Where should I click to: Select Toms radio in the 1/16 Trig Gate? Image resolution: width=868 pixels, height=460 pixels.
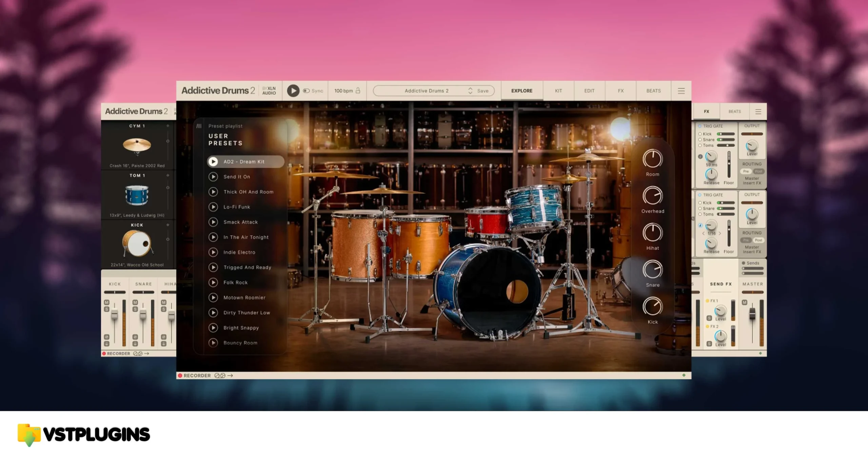pyautogui.click(x=700, y=214)
